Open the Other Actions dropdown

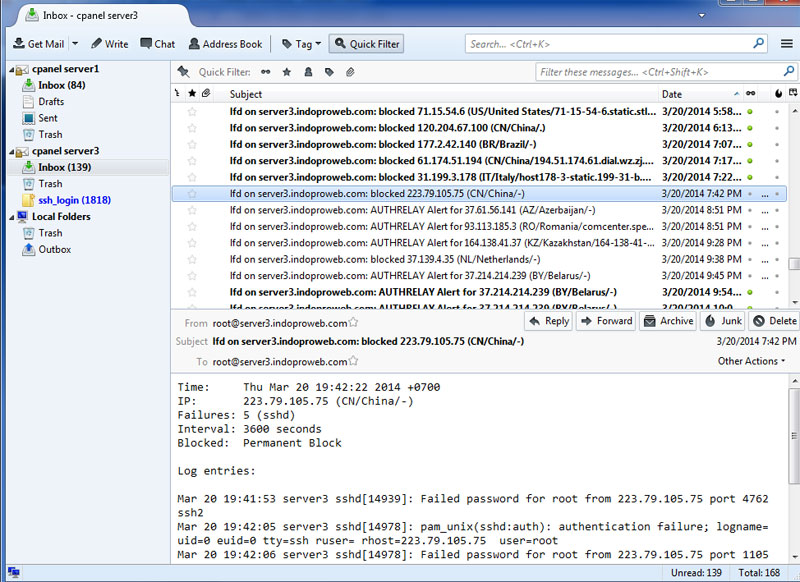[752, 361]
